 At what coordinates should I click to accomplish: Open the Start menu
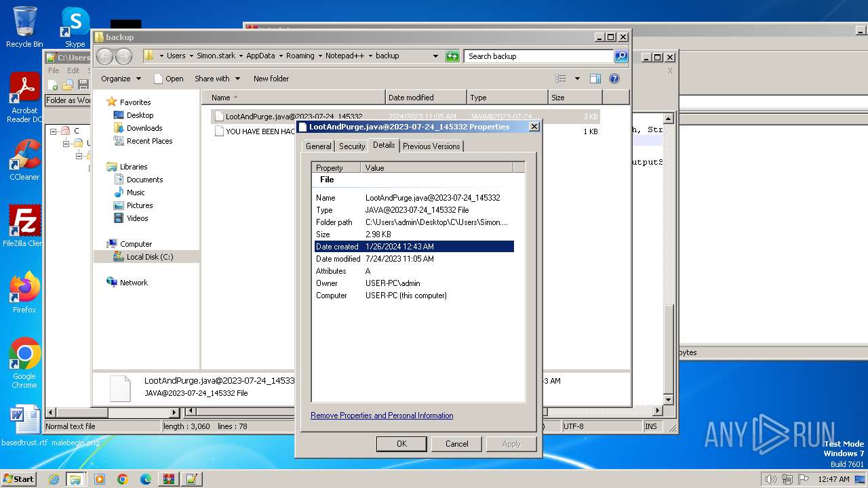tap(19, 479)
